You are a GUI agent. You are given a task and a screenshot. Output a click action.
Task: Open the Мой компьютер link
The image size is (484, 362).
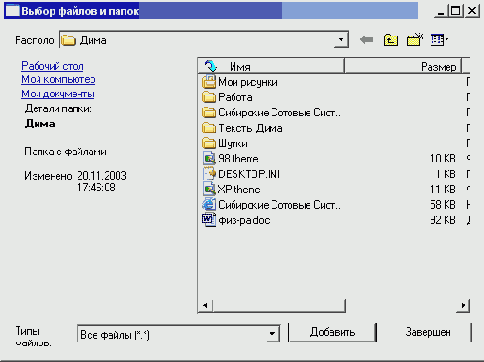[58, 80]
